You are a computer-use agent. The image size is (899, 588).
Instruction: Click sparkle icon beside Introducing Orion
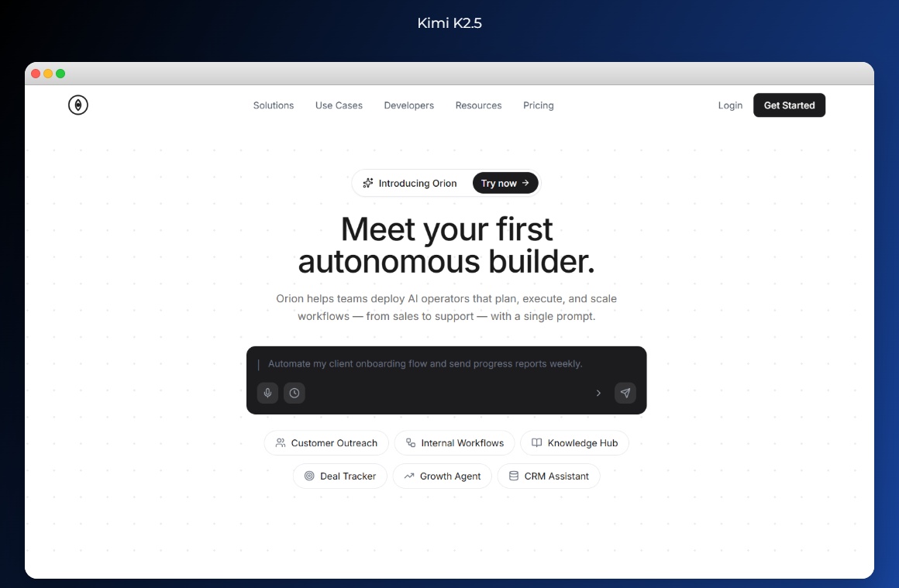point(368,183)
